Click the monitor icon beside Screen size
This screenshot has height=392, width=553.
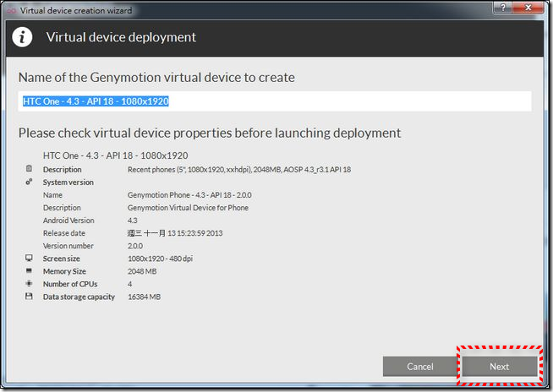pos(29,258)
